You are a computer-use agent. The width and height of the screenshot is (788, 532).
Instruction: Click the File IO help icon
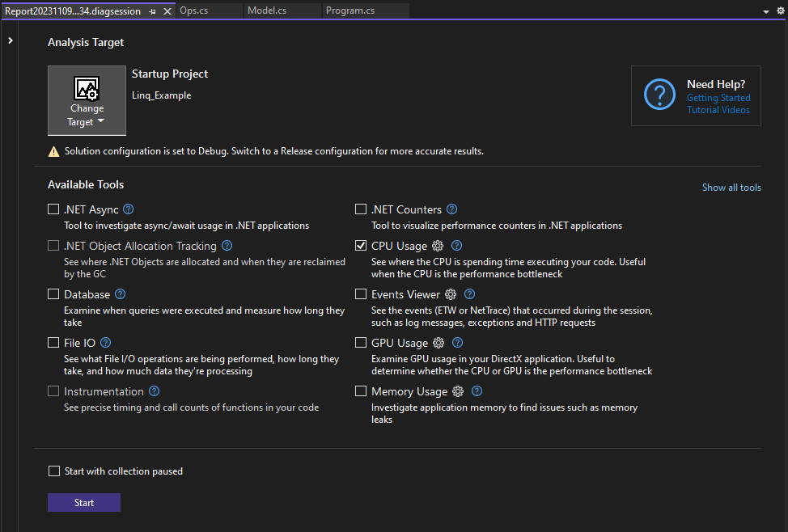[104, 342]
